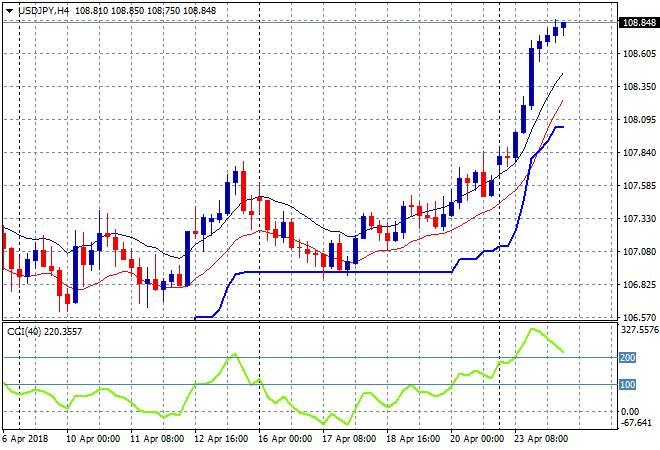Screen dimensions: 660x450
Task: Click the 327.5576 indicator scale value
Action: point(639,329)
